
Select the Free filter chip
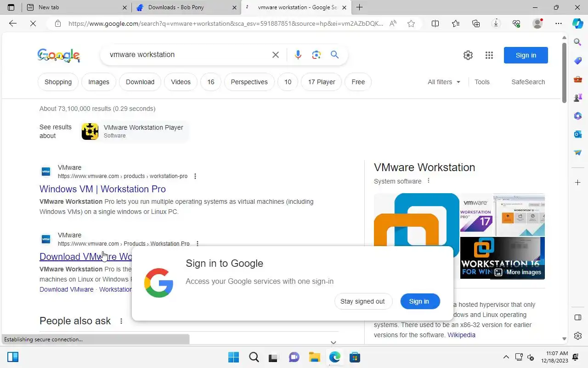tap(358, 82)
